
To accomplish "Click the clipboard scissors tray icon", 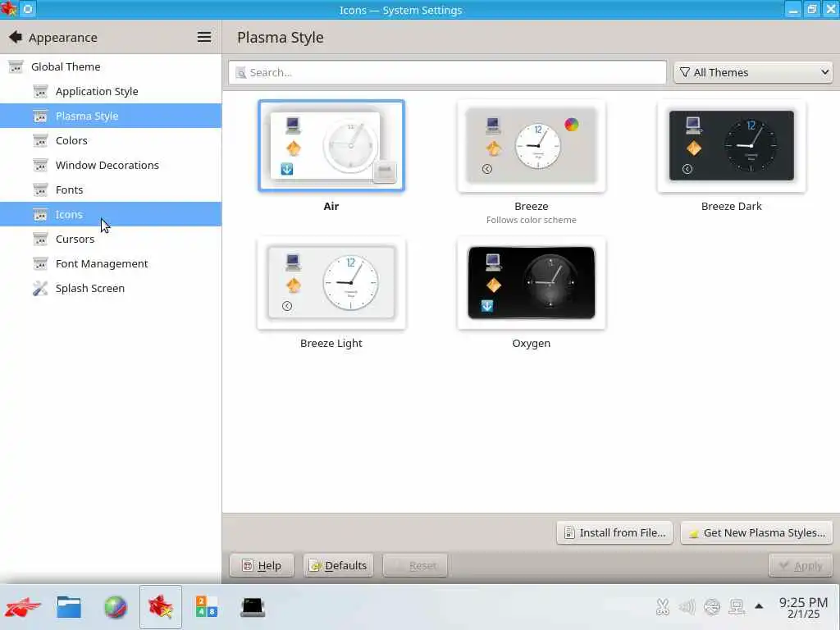I will [663, 607].
